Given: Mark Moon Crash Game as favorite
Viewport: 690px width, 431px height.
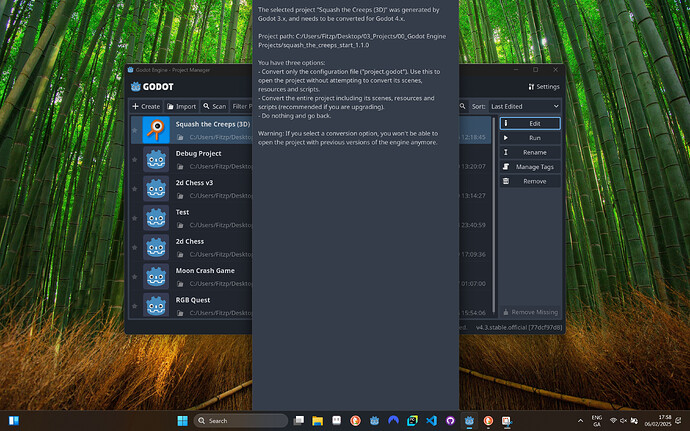Looking at the screenshot, I should 135,276.
